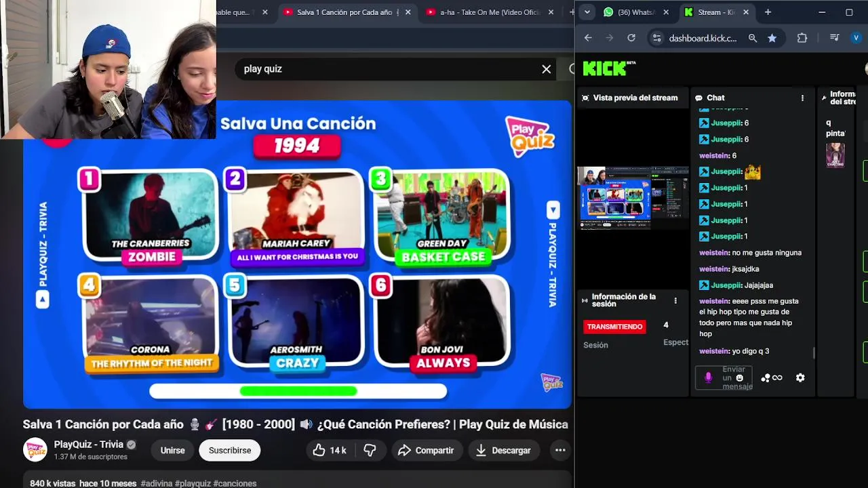Open the tab search dropdown in Kick window
This screenshot has height=488, width=868.
tap(587, 12)
